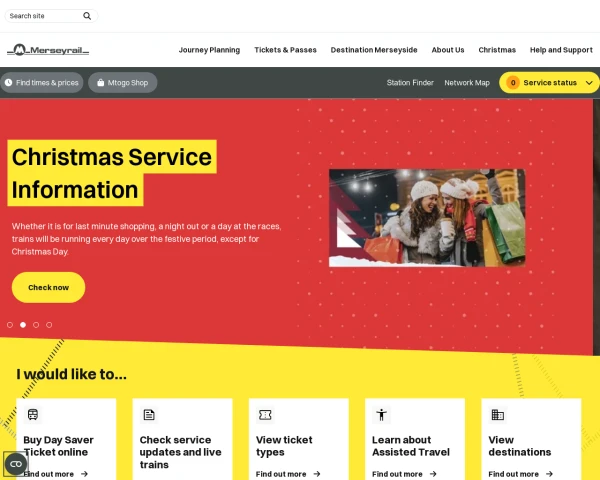
Task: Open Find times & prices
Action: 42,83
